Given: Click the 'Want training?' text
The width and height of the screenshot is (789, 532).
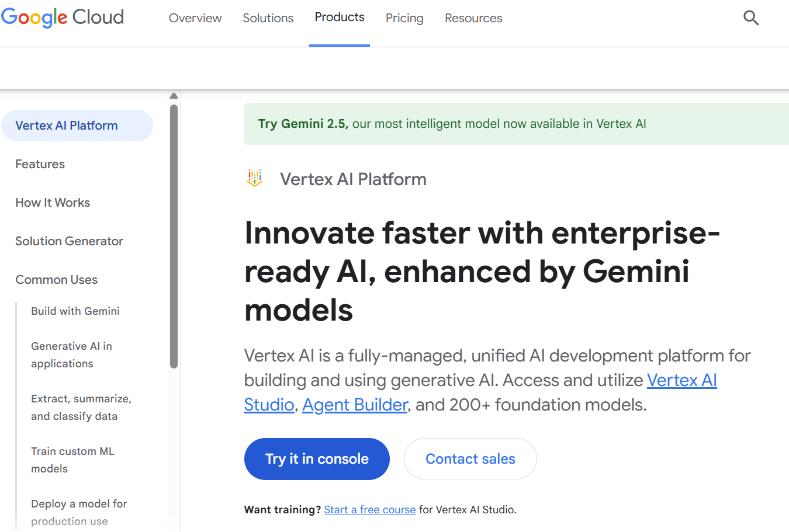Looking at the screenshot, I should (282, 510).
